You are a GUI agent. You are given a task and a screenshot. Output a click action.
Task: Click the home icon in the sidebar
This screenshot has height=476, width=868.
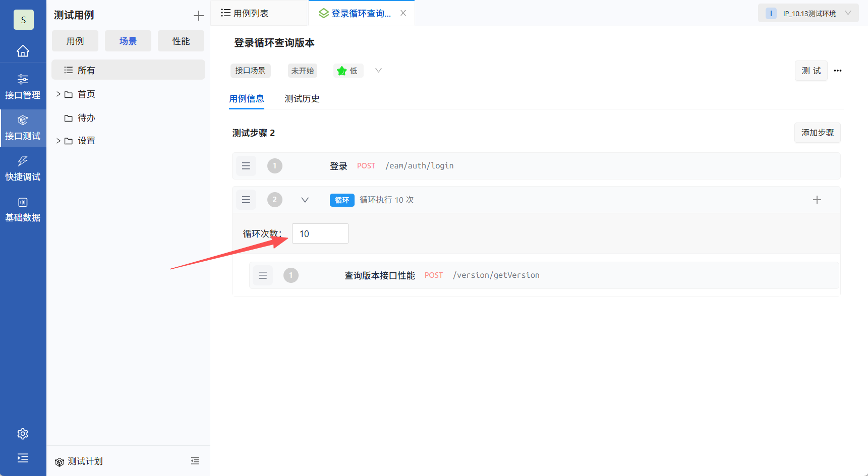(23, 50)
